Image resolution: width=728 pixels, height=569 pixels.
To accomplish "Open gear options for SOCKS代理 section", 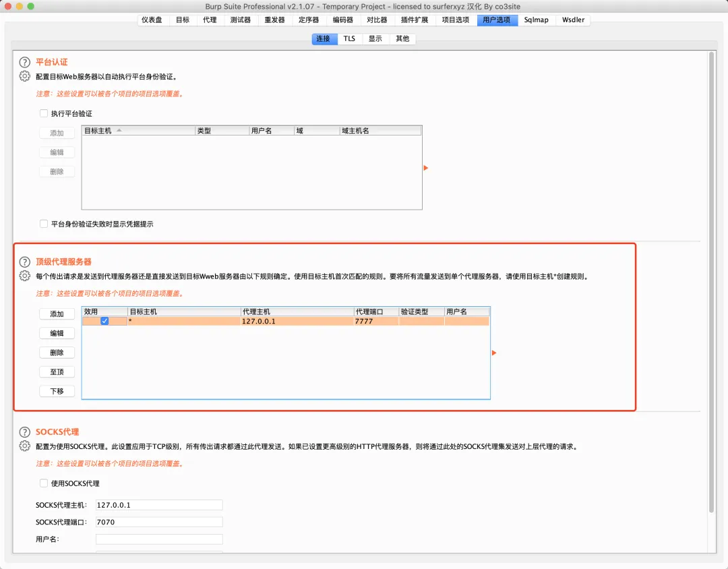I will pos(25,446).
